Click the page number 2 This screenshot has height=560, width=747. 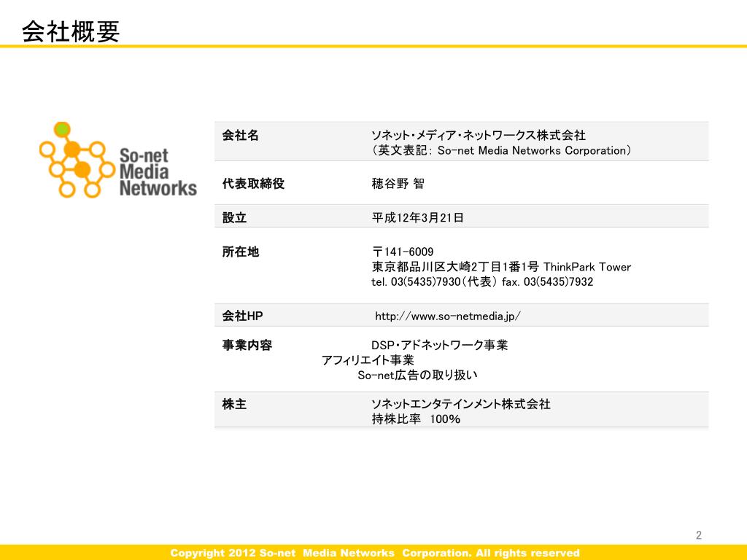[698, 535]
